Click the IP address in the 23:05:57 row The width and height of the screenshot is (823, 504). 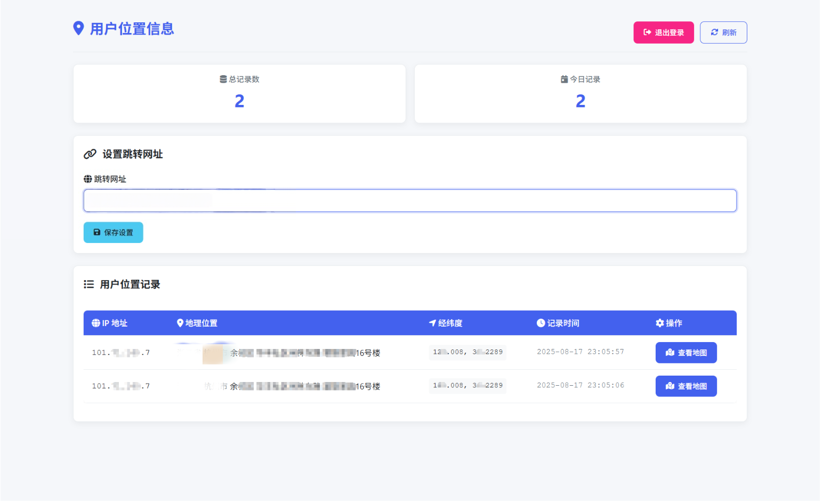coord(120,353)
